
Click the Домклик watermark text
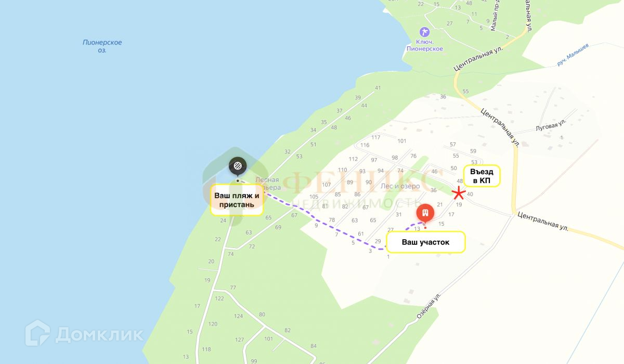click(x=99, y=334)
